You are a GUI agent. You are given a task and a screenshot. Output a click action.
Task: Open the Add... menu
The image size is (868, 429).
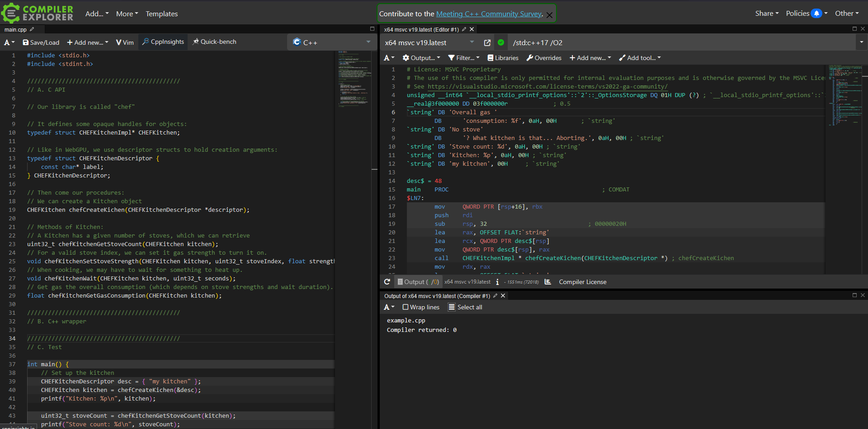pos(97,14)
